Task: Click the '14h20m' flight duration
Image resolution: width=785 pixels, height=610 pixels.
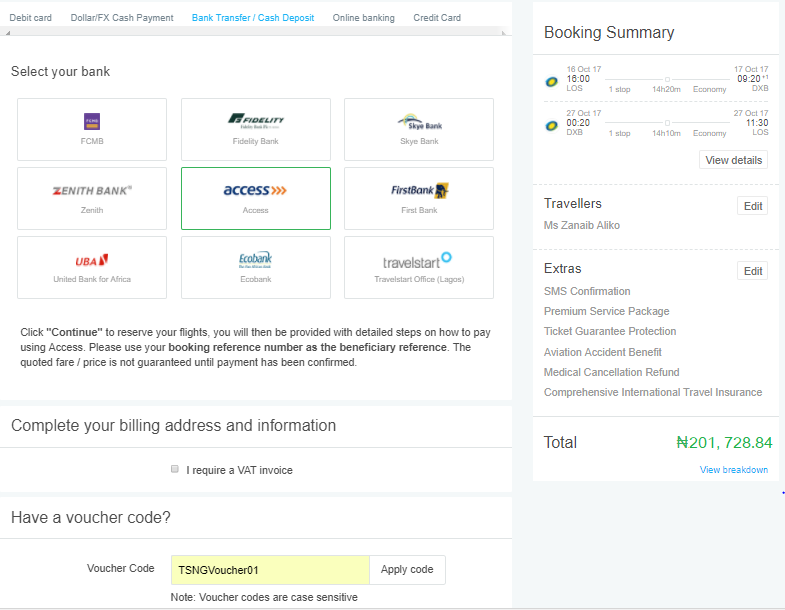Action: [x=666, y=89]
